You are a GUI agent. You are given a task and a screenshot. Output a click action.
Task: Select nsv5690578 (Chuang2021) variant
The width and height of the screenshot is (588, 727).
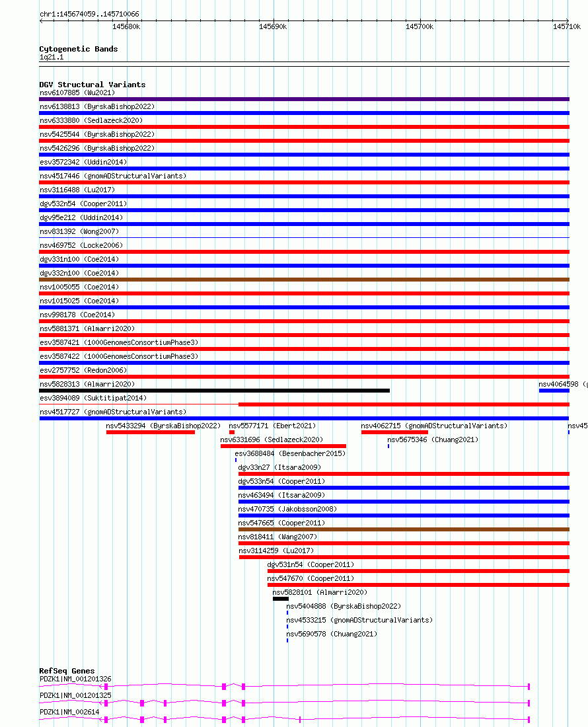(x=332, y=635)
